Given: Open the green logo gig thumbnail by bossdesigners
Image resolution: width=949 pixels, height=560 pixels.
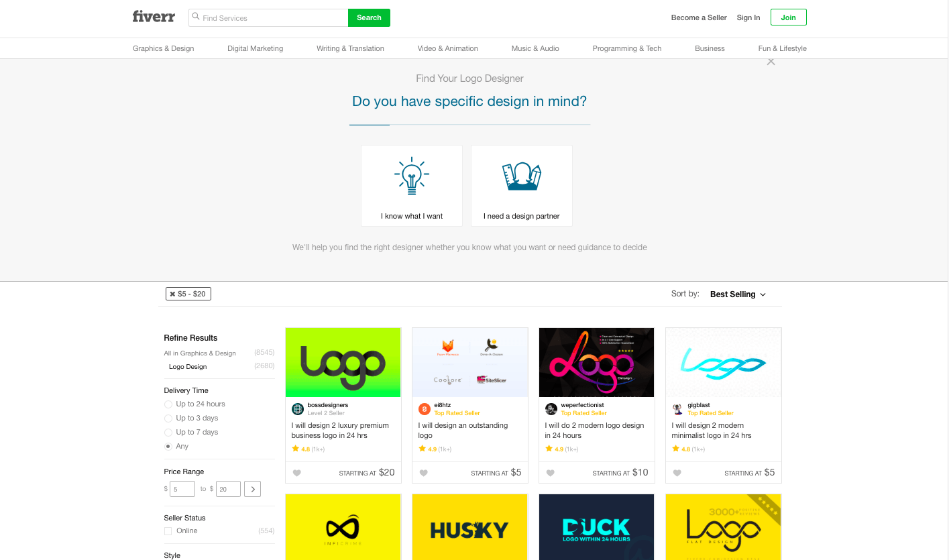Looking at the screenshot, I should click(343, 362).
